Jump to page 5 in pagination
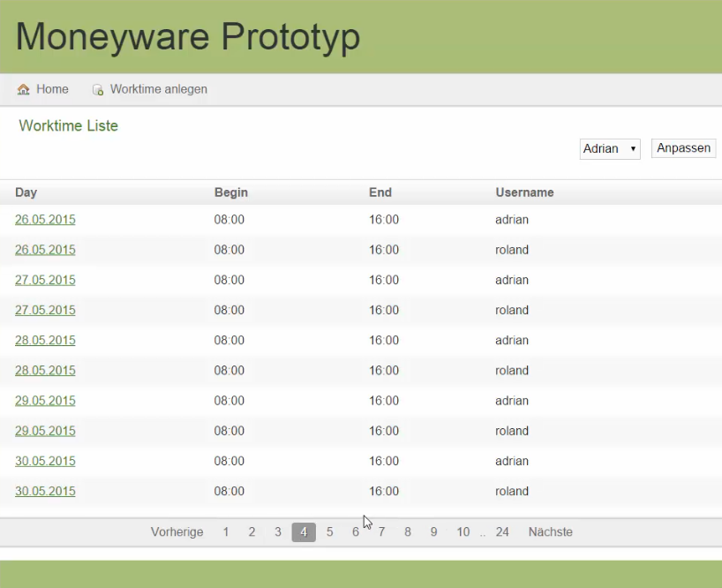 point(329,531)
